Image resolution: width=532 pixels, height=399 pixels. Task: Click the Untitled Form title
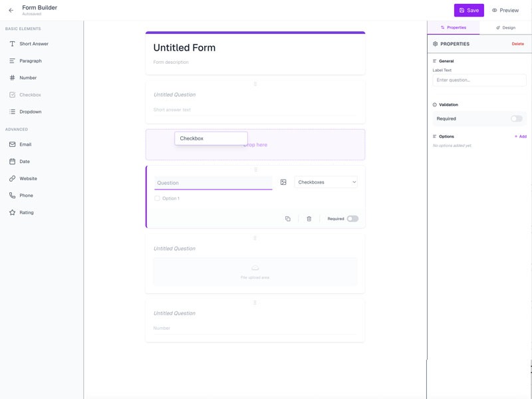click(184, 47)
